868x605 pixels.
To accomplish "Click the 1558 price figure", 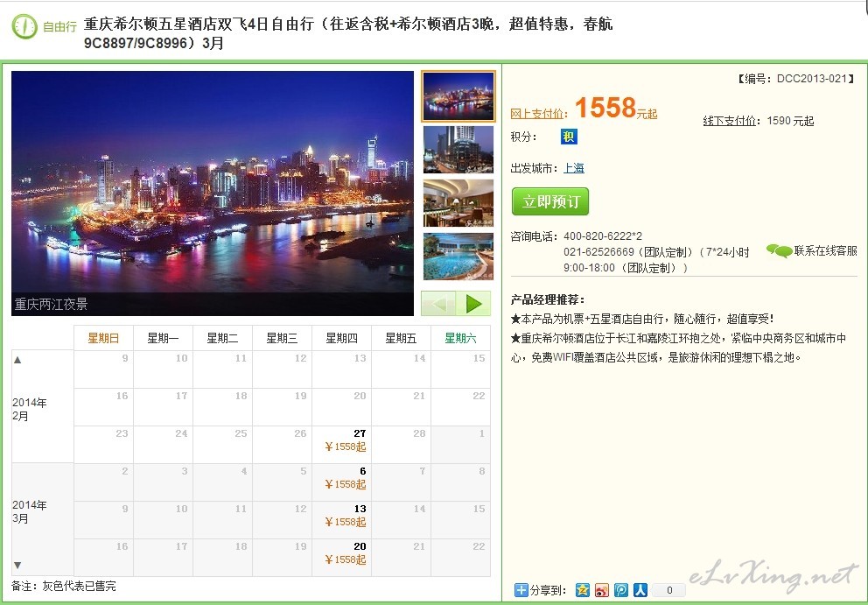I will [605, 108].
